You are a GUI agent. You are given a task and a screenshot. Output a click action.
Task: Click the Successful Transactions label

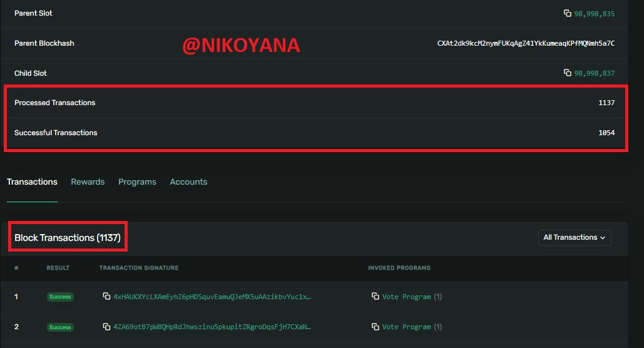click(56, 133)
